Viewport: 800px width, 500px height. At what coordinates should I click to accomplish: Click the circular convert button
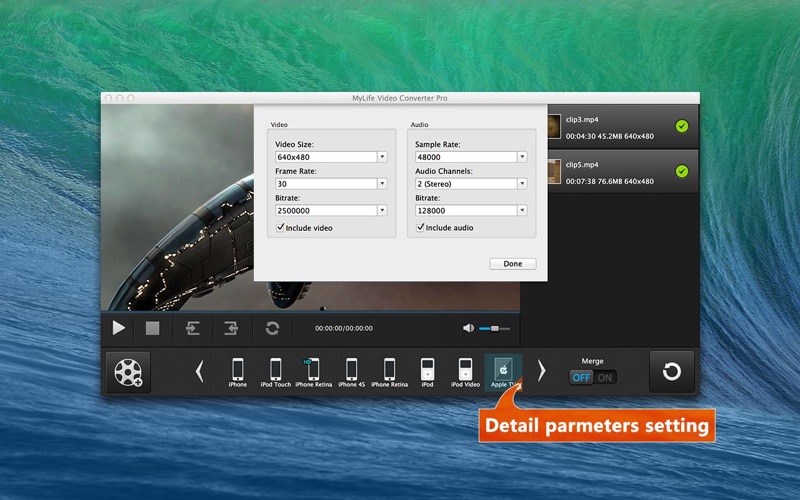pos(672,372)
